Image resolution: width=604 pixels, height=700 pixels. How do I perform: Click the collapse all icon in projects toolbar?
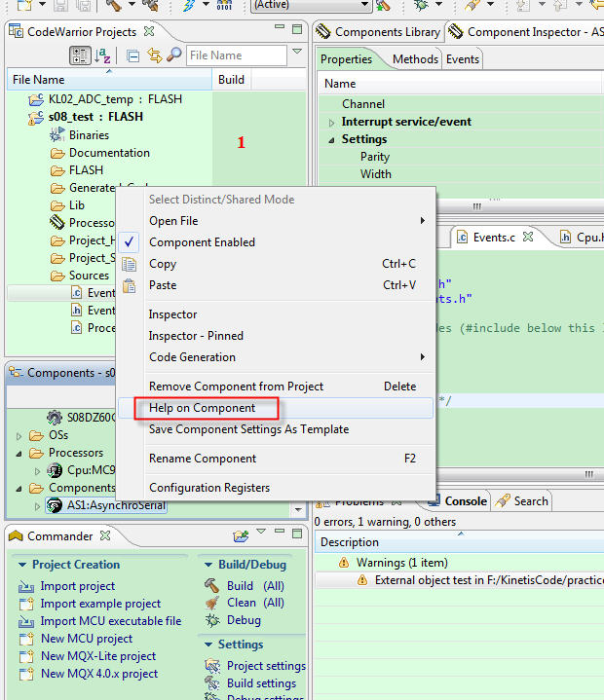tap(132, 55)
